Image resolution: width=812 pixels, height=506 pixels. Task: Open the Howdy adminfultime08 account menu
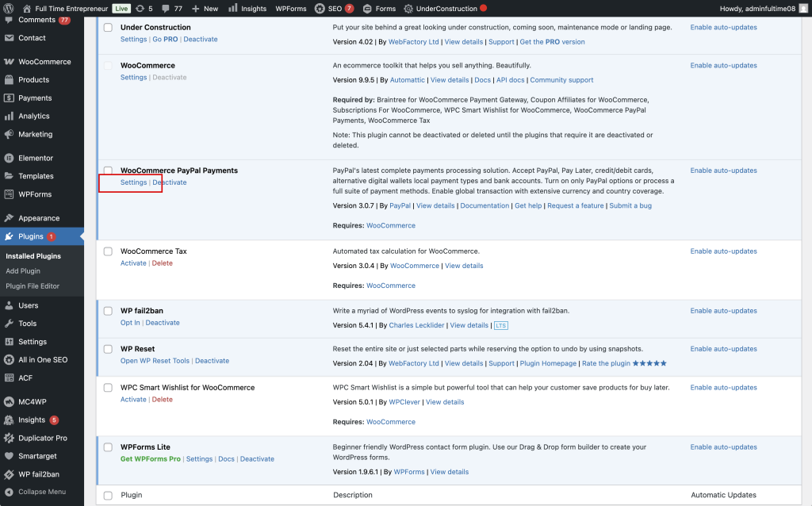pyautogui.click(x=764, y=9)
